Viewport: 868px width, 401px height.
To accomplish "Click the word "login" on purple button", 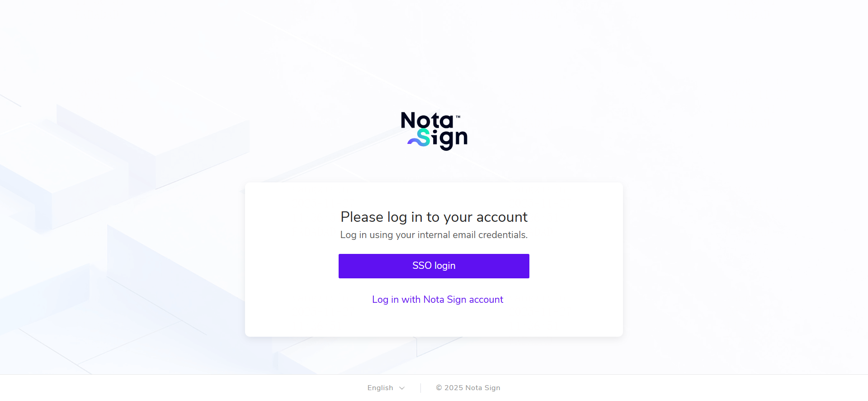I will click(445, 266).
